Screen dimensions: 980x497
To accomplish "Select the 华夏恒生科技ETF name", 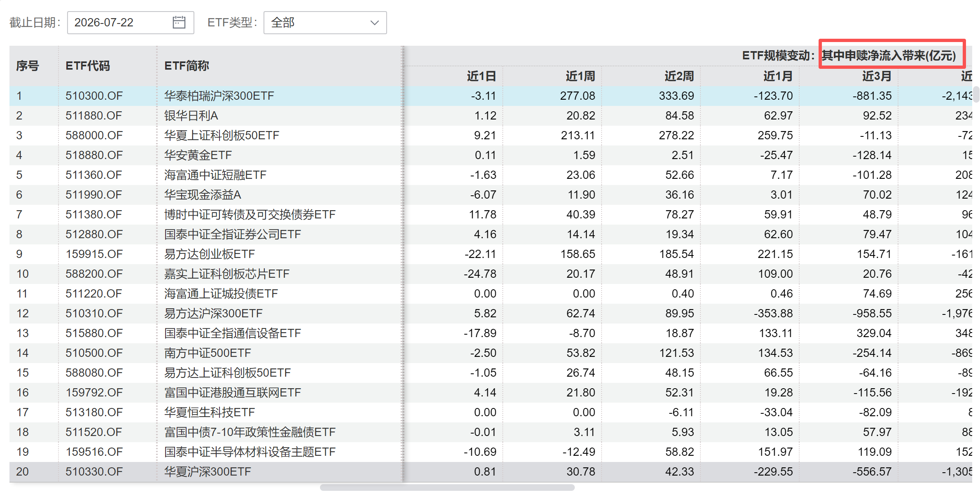I will 209,413.
